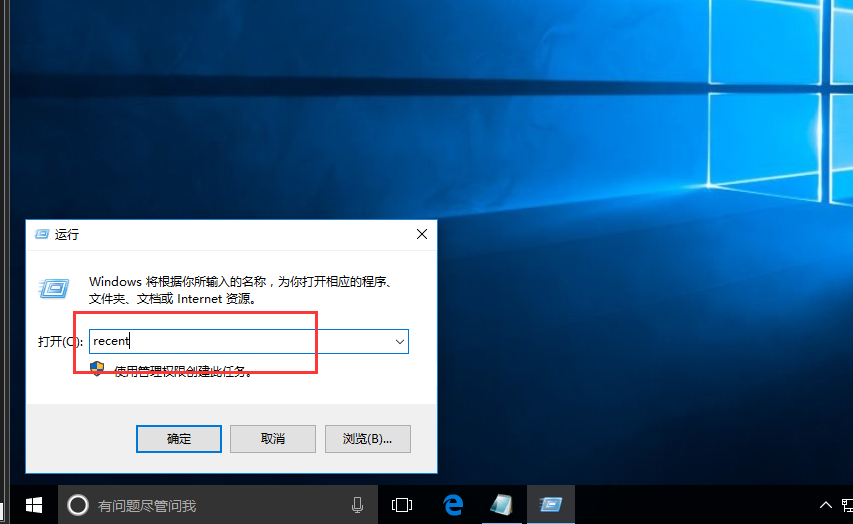Screen dimensions: 853x524
Task: Click the network icon in system tray
Action: pyautogui.click(x=847, y=505)
